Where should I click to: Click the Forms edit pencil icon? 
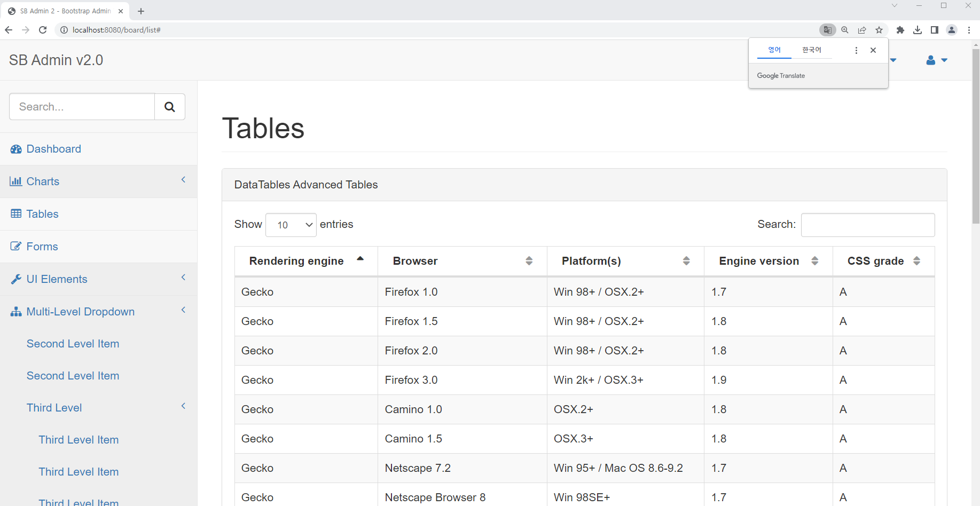[x=16, y=246]
